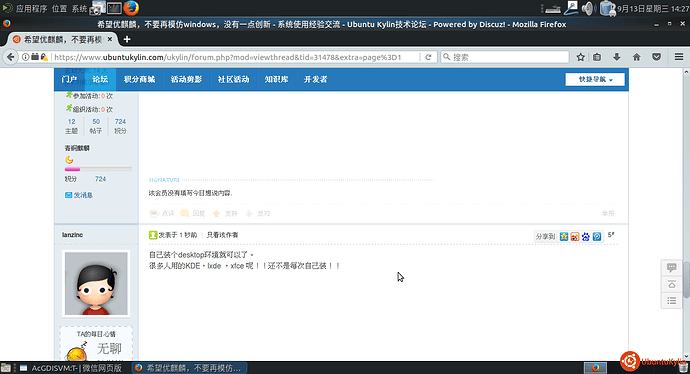Click the show desktop icon in the bottom panel

tap(6, 368)
